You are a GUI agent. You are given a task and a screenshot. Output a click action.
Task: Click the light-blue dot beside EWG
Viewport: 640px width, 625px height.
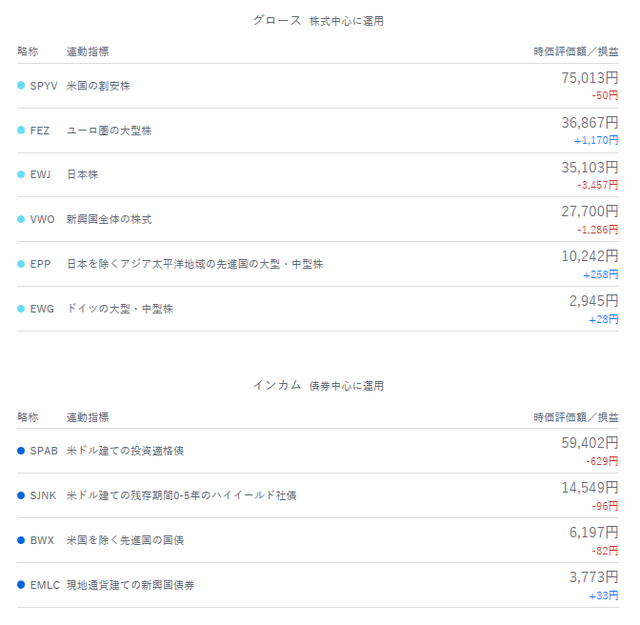tap(21, 309)
